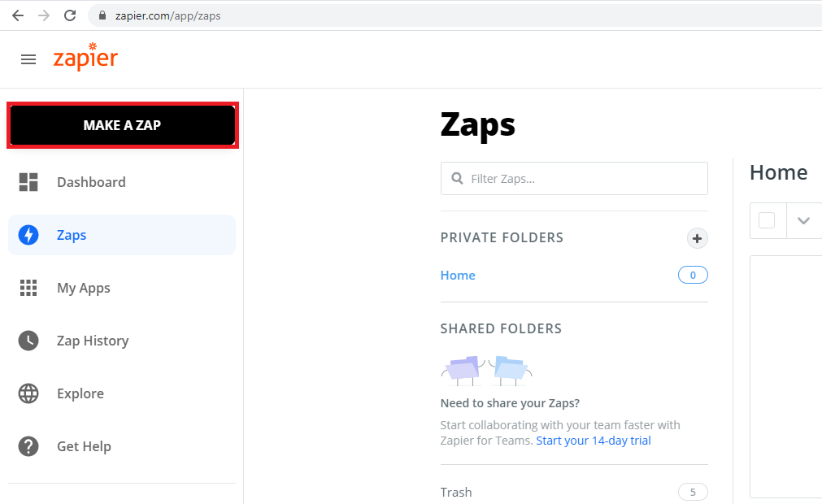Click the MAKE A ZAP button

coord(123,125)
